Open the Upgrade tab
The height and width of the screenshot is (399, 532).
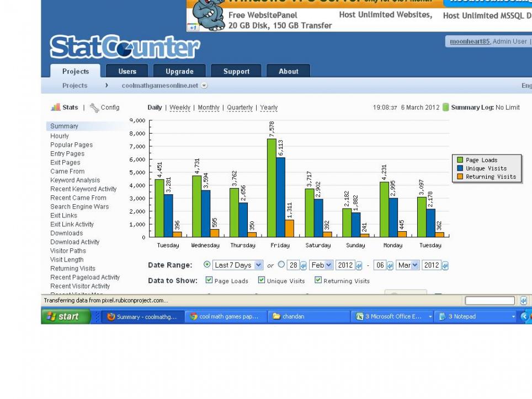(x=179, y=71)
